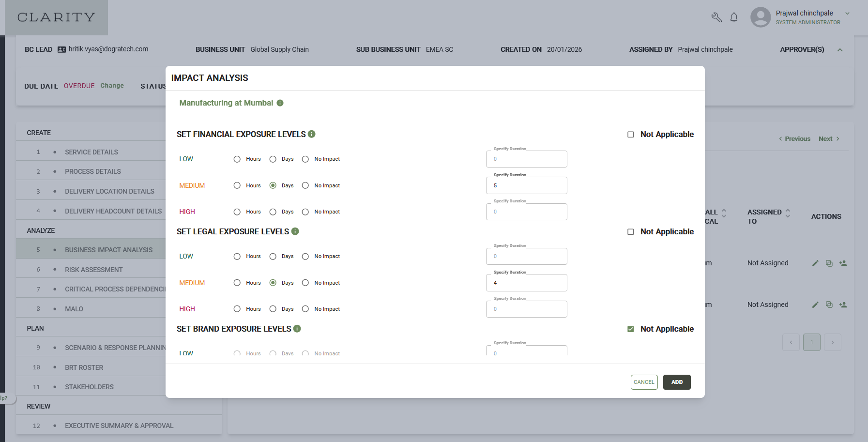Open Service Details step in sidebar

91,152
